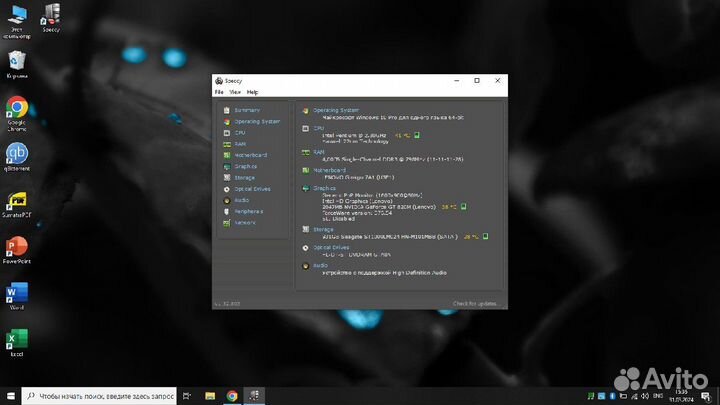Image resolution: width=720 pixels, height=405 pixels.
Task: Click the sidebar Audio speaker icon
Action: point(226,200)
